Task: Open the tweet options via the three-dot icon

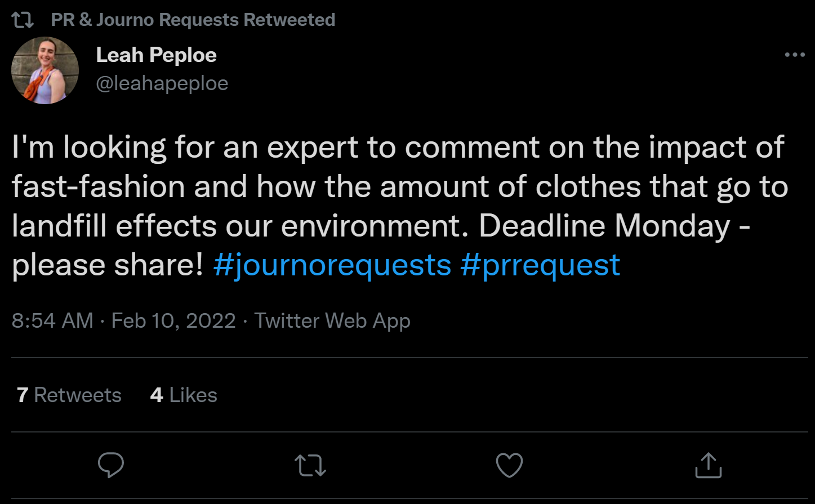Action: (795, 53)
